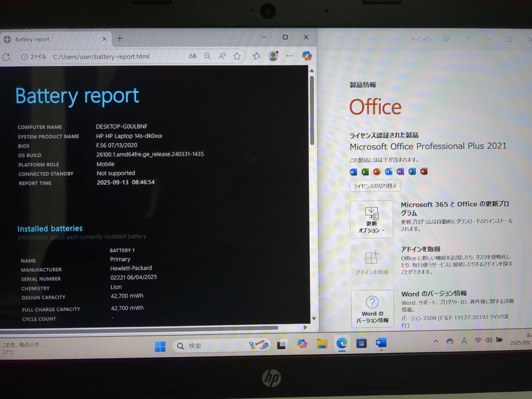Open the weather widget showing 27°C

click(23, 348)
